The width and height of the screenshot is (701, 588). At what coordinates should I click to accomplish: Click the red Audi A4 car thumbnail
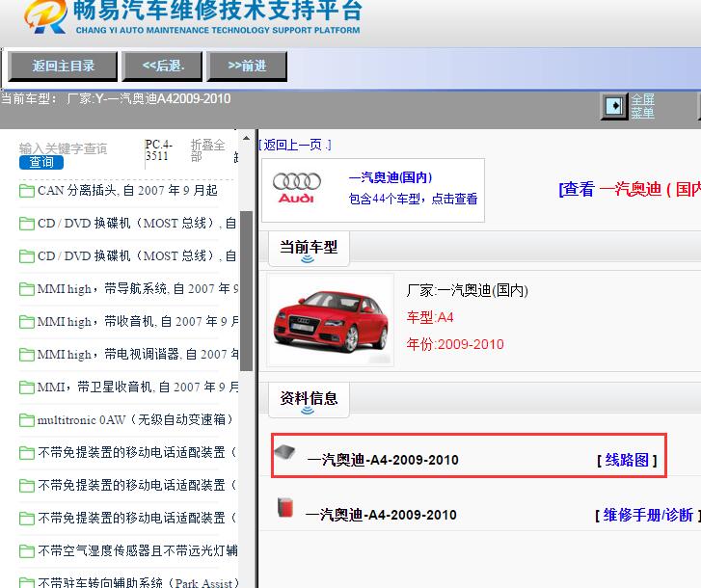(x=331, y=320)
